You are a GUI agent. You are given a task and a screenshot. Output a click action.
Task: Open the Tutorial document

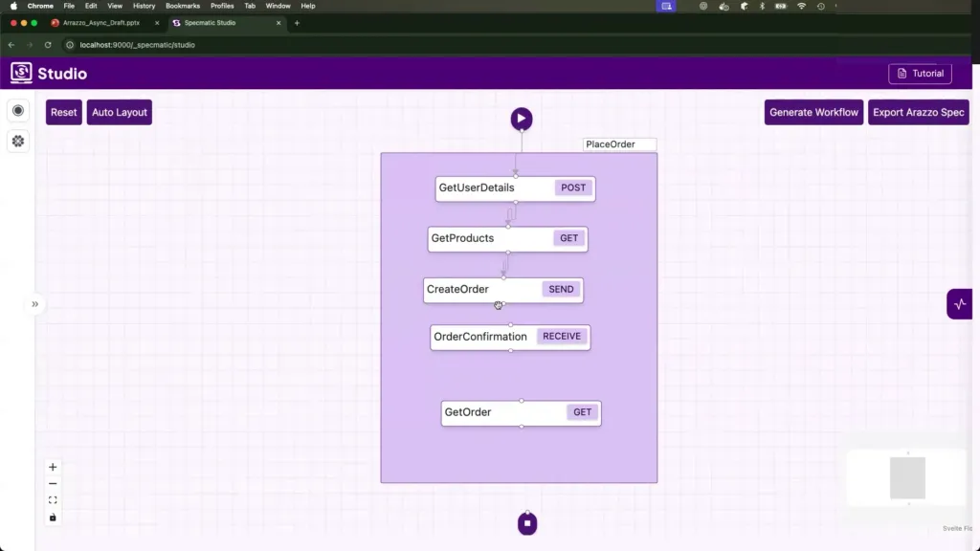919,74
